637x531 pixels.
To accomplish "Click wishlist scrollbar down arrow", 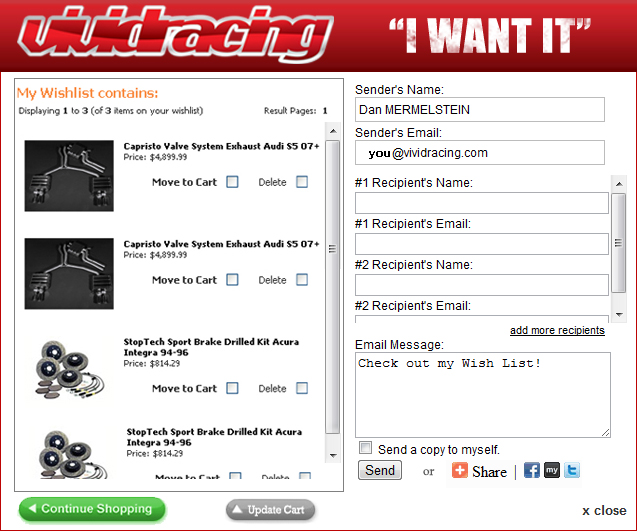I will 333,455.
